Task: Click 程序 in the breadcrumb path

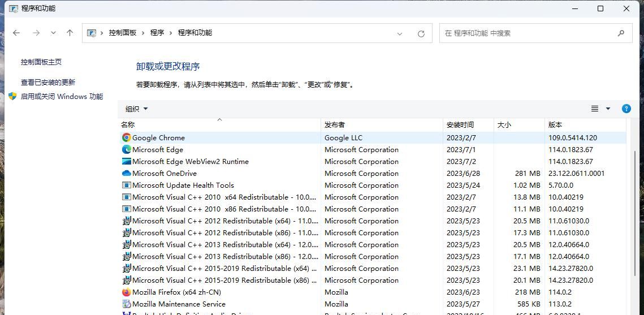Action: 157,33
